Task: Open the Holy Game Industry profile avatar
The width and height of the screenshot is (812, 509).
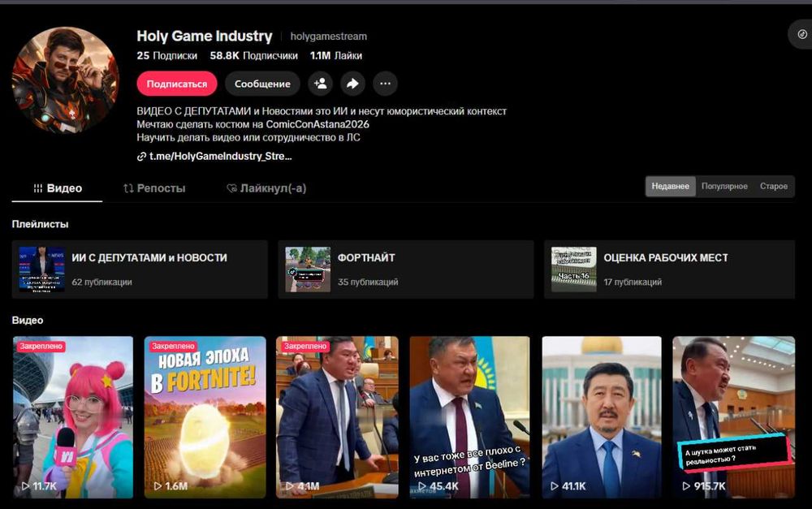Action: pyautogui.click(x=65, y=80)
